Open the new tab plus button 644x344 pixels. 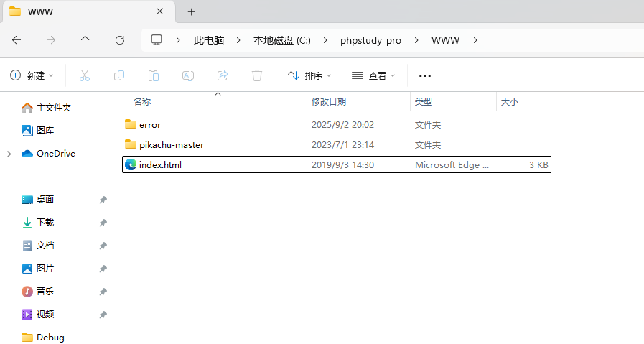191,11
